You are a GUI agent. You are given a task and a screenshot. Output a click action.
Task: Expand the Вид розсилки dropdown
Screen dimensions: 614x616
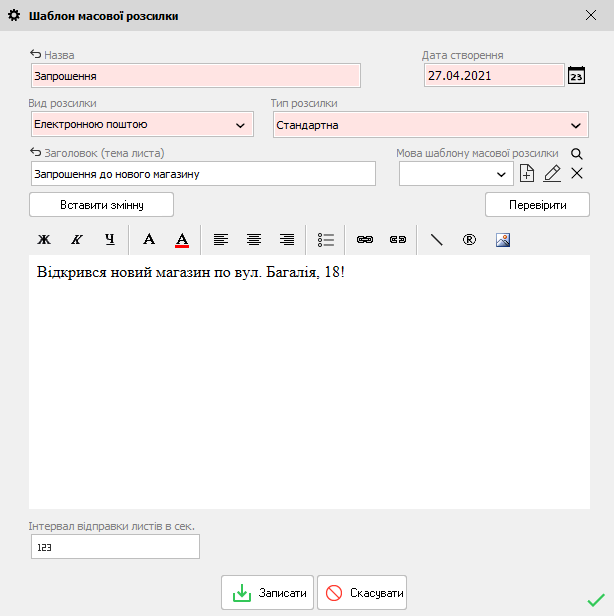pos(240,125)
